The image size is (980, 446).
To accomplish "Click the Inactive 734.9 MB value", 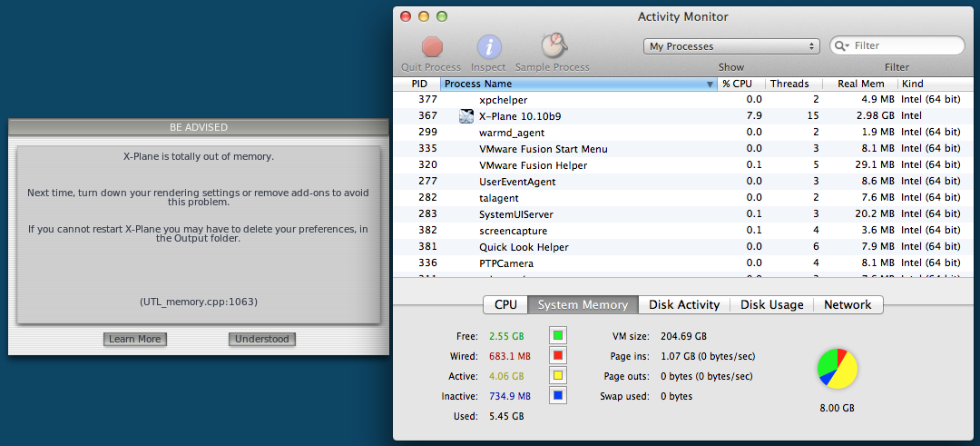I will point(510,396).
